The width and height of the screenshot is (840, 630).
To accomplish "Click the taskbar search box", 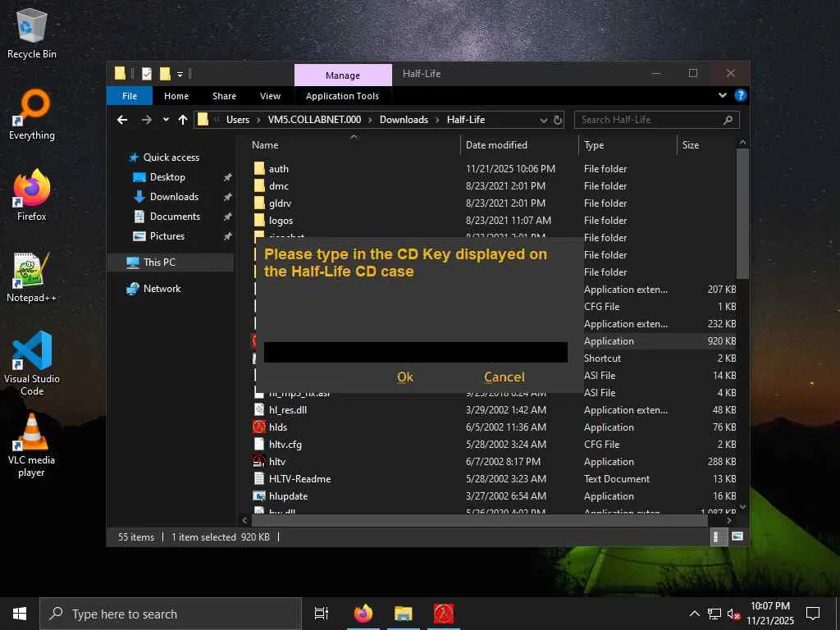I will [x=171, y=614].
